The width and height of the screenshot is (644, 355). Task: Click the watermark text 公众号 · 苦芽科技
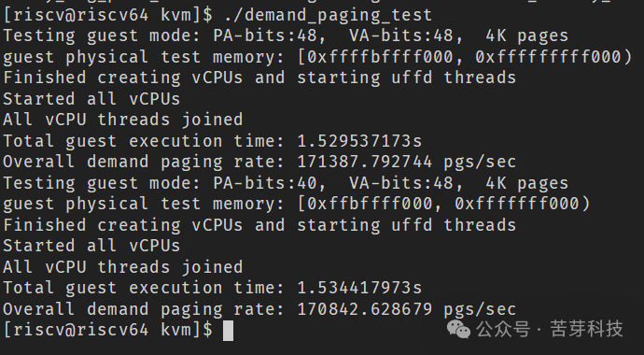click(x=550, y=330)
